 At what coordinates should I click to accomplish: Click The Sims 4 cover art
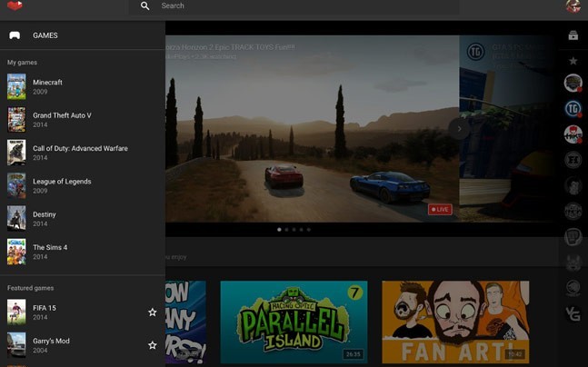pyautogui.click(x=16, y=252)
